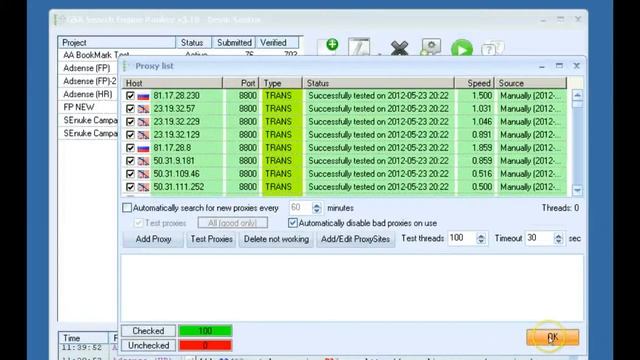Close the Proxy list dialog

pyautogui.click(x=576, y=66)
